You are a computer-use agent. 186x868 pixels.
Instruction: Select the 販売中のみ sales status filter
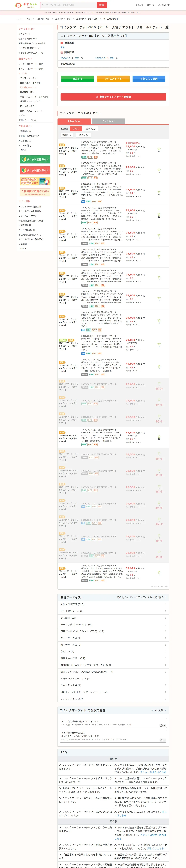coord(90,129)
